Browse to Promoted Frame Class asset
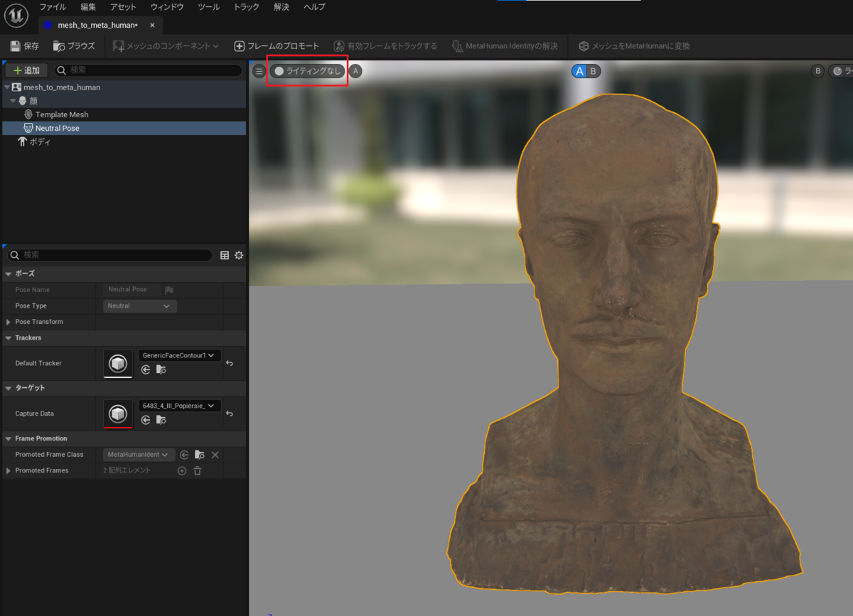 click(200, 455)
